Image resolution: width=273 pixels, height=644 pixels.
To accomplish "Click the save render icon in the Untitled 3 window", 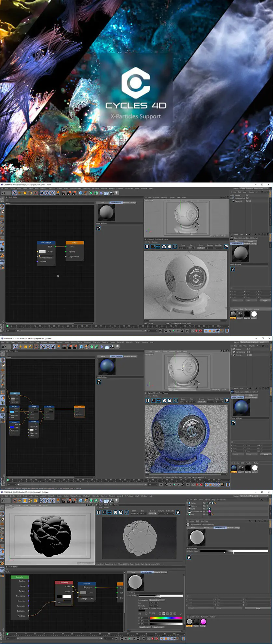I will (120, 512).
